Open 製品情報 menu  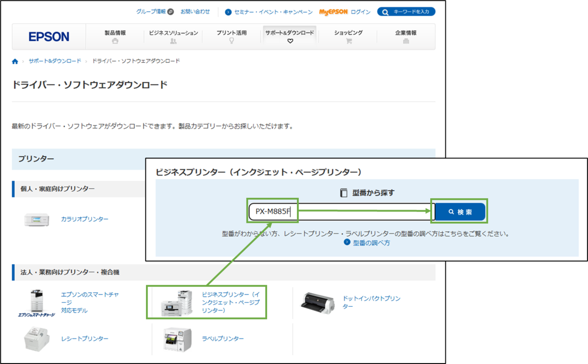coord(115,37)
